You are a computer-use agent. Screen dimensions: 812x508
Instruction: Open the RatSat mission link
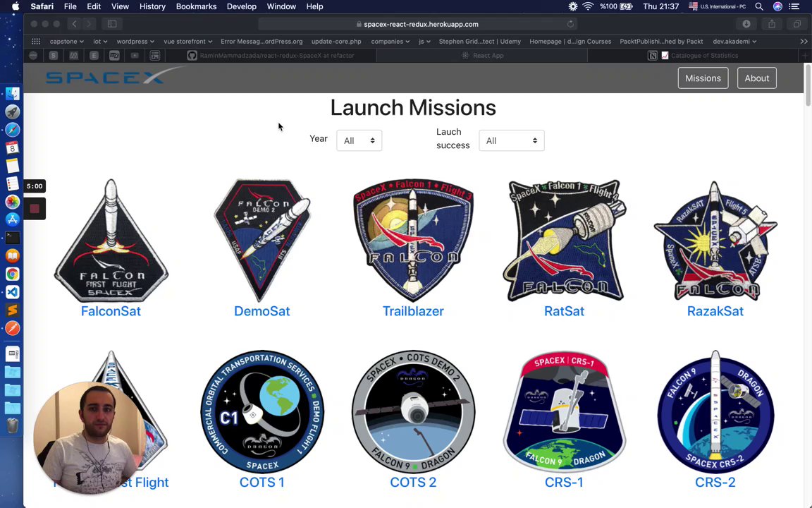[x=564, y=311]
